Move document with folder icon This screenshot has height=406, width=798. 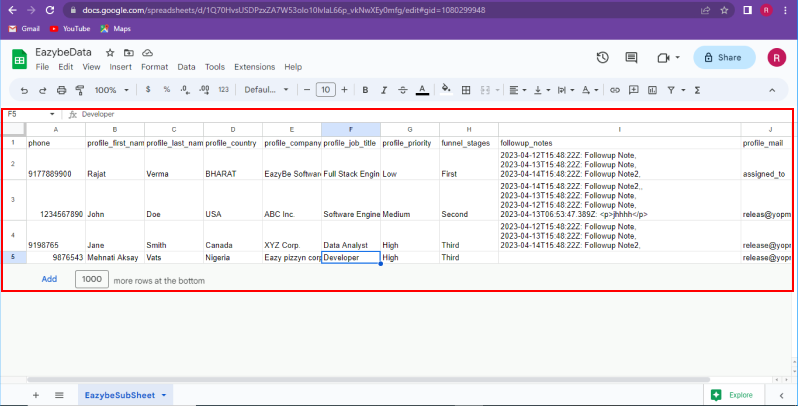point(129,52)
